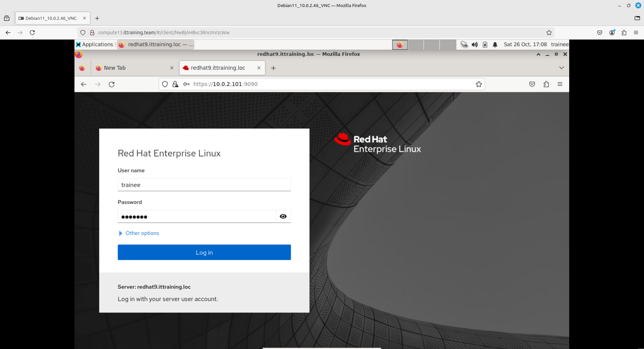644x349 pixels.
Task: Switch to the fourth workspace in pager
Action: click(447, 45)
